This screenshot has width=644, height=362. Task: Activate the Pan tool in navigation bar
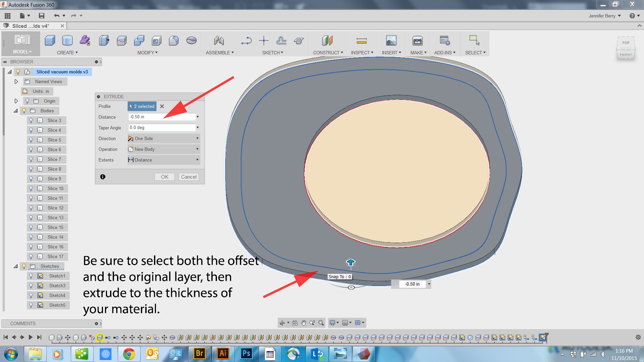pyautogui.click(x=304, y=322)
